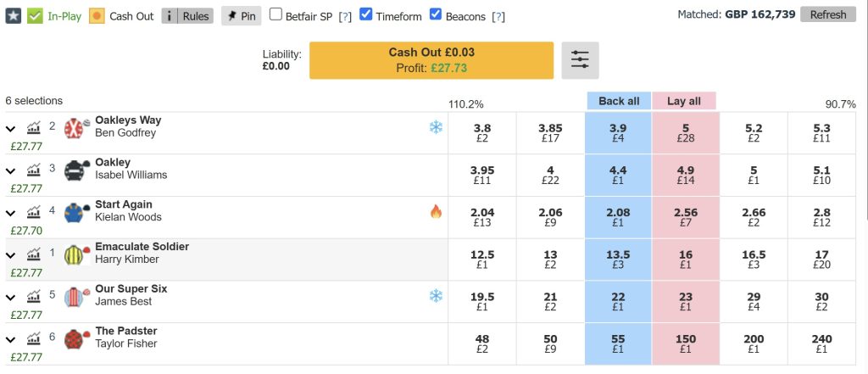Screen dimensions: 868x374
Task: Open the cash out settings sliders icon
Action: coord(580,60)
